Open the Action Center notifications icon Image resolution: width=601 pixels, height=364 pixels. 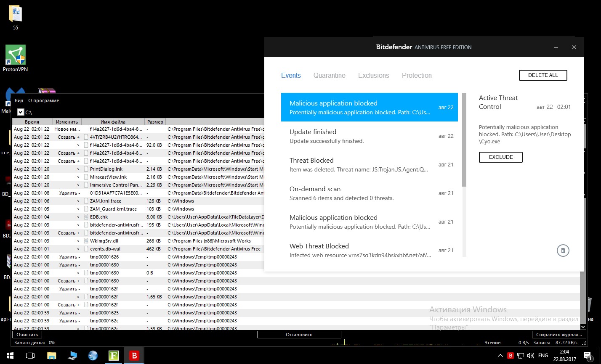588,356
